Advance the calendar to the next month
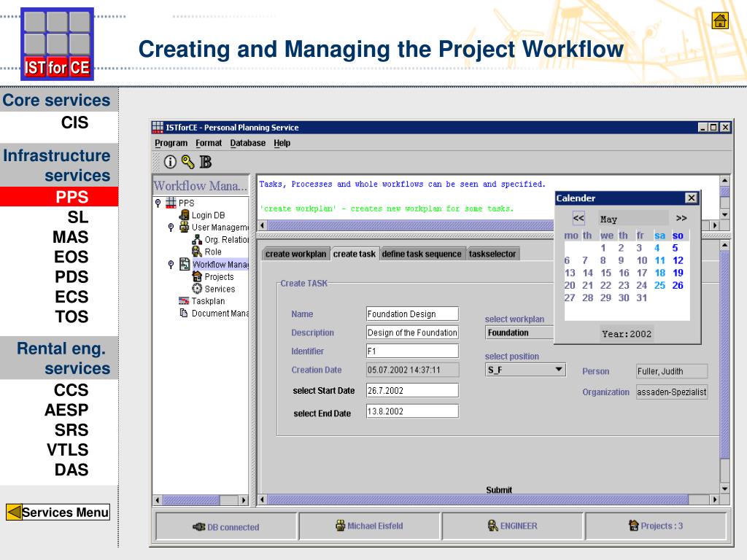The width and height of the screenshot is (747, 560). pyautogui.click(x=681, y=218)
